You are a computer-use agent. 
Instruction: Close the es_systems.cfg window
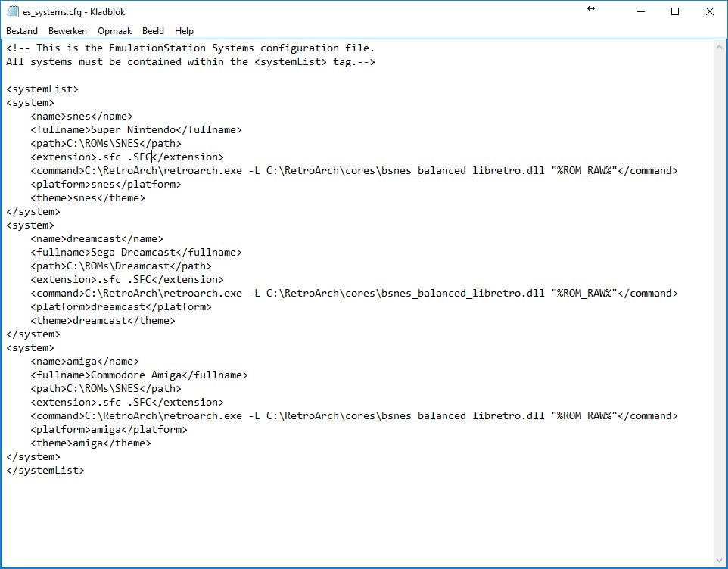point(709,11)
